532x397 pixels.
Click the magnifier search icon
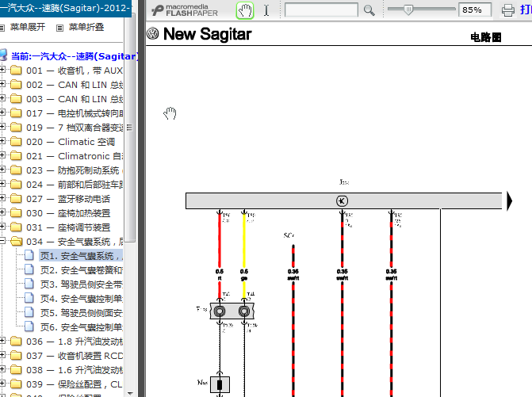(369, 10)
